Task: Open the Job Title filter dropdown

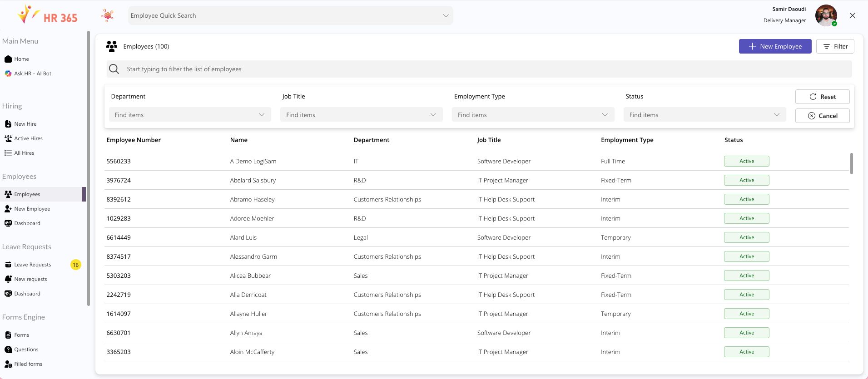Action: (x=361, y=115)
